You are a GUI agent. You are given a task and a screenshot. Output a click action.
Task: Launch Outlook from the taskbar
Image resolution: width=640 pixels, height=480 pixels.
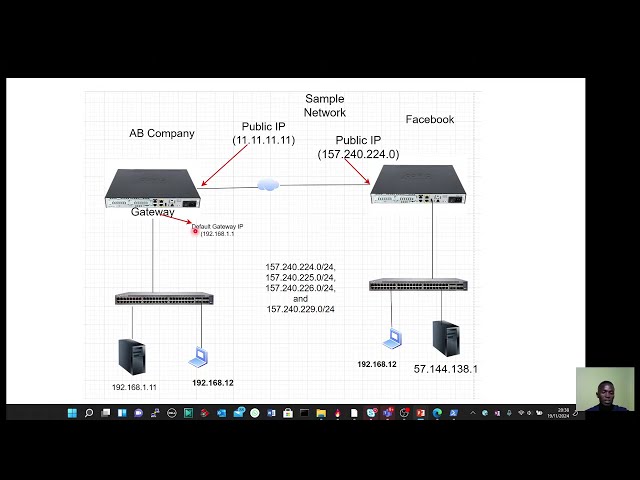click(x=222, y=413)
